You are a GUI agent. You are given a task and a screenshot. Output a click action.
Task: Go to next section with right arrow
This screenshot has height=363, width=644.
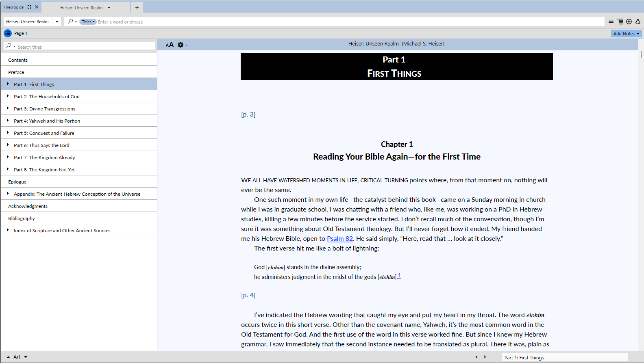coord(485,357)
